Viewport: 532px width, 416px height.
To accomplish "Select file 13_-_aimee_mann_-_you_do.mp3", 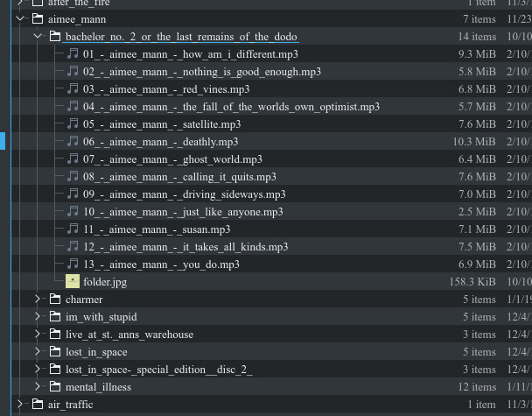I will (x=161, y=264).
